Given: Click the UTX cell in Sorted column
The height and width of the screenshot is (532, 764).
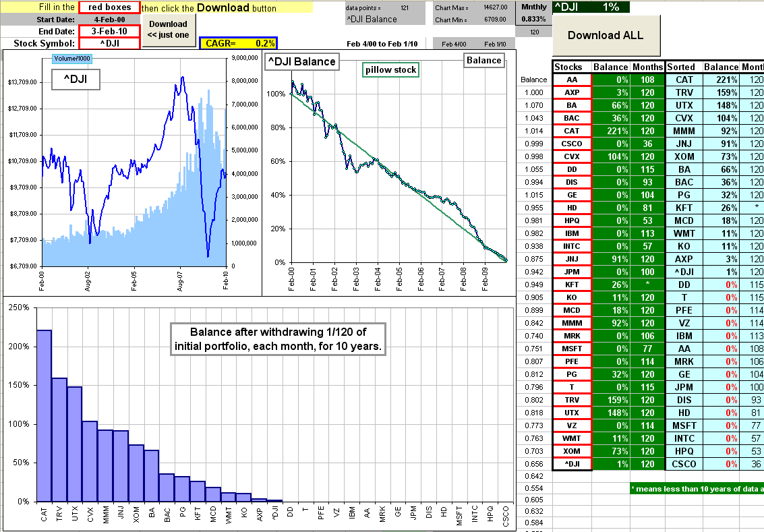Looking at the screenshot, I should (684, 105).
